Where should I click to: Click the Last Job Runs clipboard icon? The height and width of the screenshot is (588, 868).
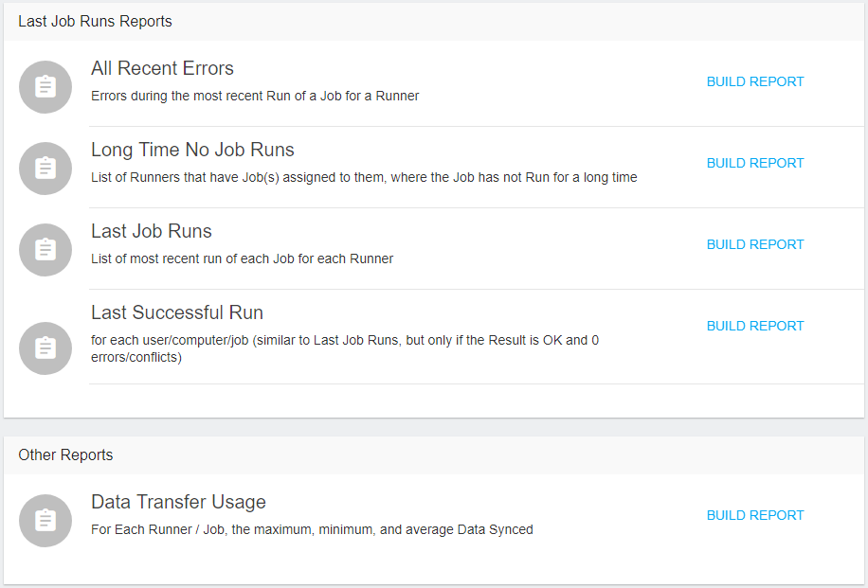point(45,249)
